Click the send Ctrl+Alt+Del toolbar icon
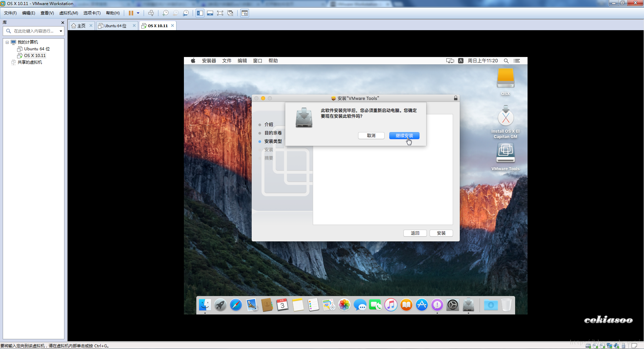This screenshot has height=349, width=644. click(x=151, y=13)
